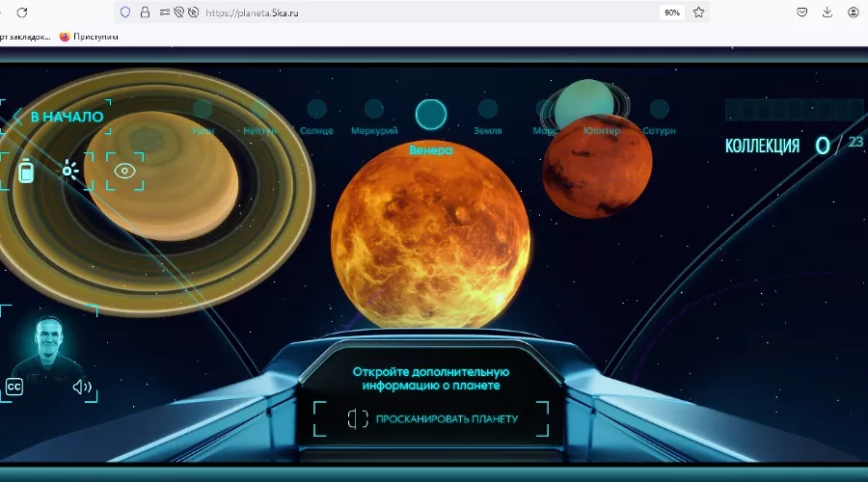Image resolution: width=868 pixels, height=482 pixels.
Task: Click the back chevron beside В НАЧАЛО
Action: tap(17, 117)
